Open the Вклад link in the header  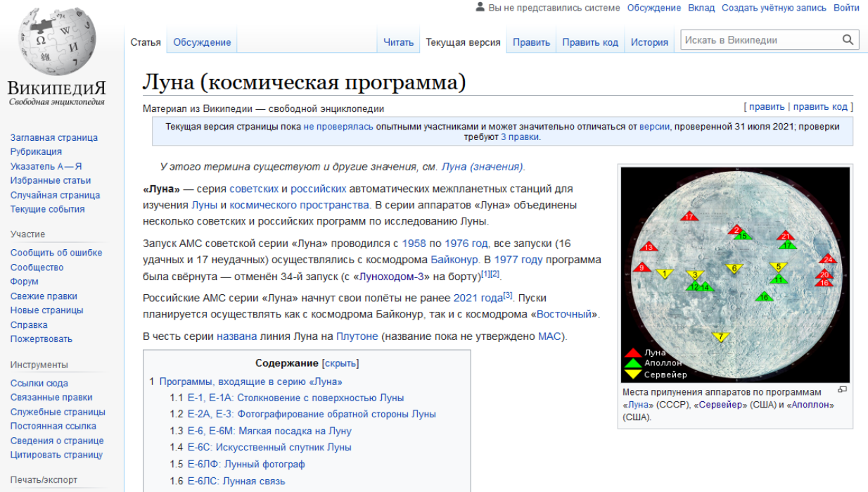click(x=701, y=8)
